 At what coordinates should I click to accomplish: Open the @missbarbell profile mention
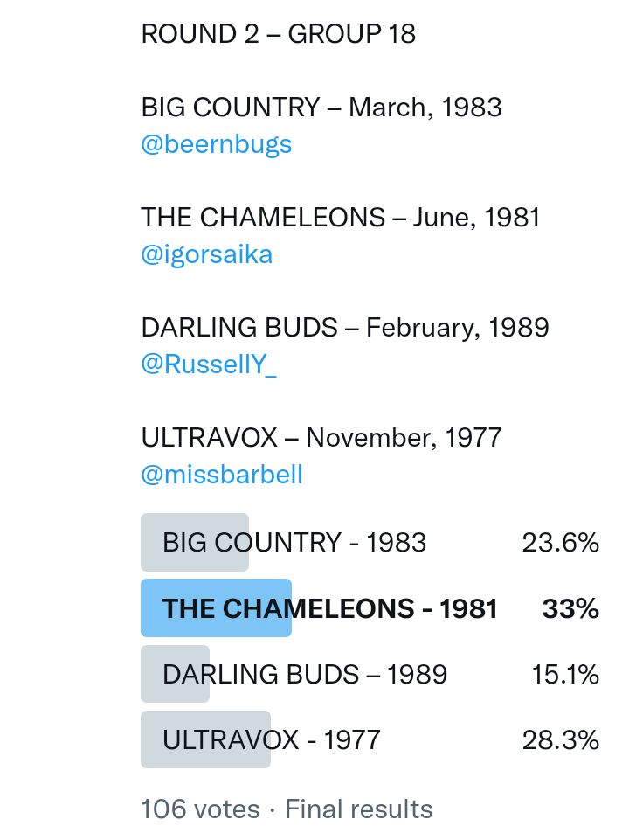pos(222,475)
